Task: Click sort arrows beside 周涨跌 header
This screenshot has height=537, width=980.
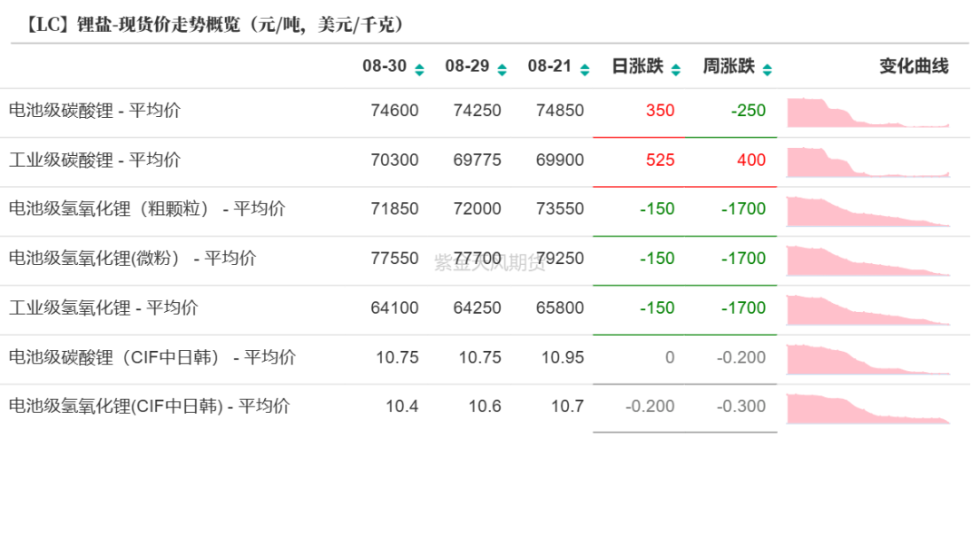Action: pyautogui.click(x=767, y=69)
